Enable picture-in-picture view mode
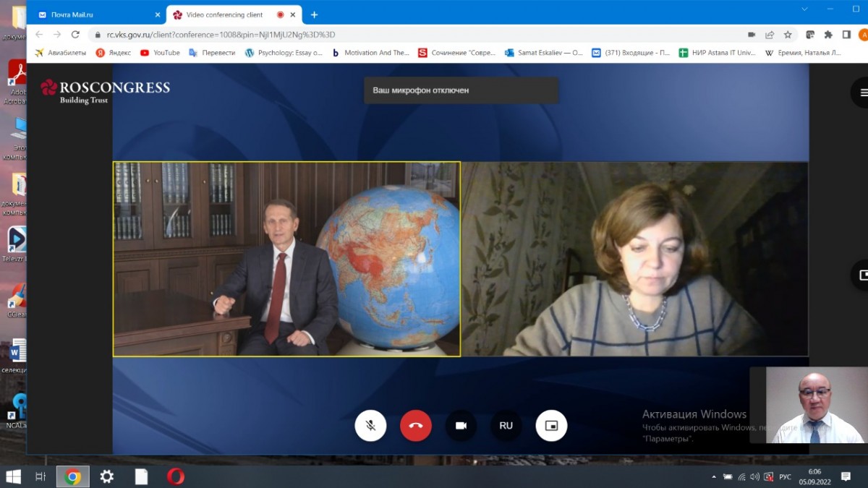 pos(551,426)
